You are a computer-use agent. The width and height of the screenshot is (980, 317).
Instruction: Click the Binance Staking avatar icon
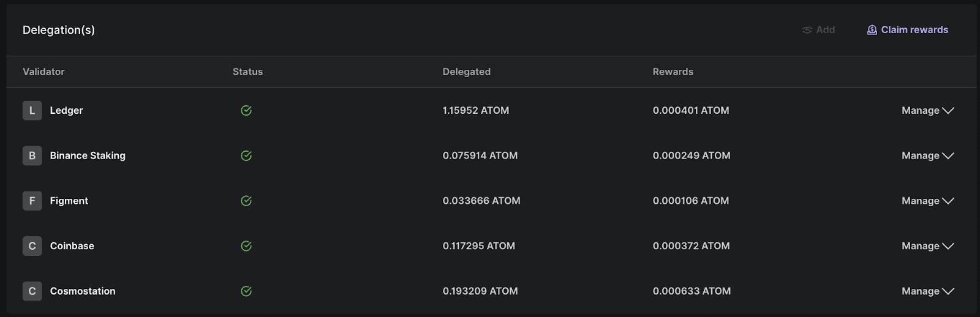[x=32, y=156]
